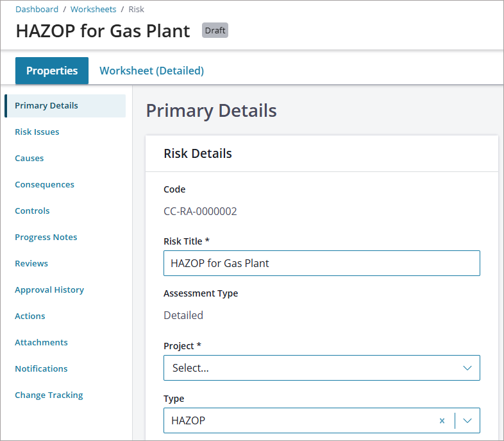Open Notifications section in sidebar

pos(41,368)
